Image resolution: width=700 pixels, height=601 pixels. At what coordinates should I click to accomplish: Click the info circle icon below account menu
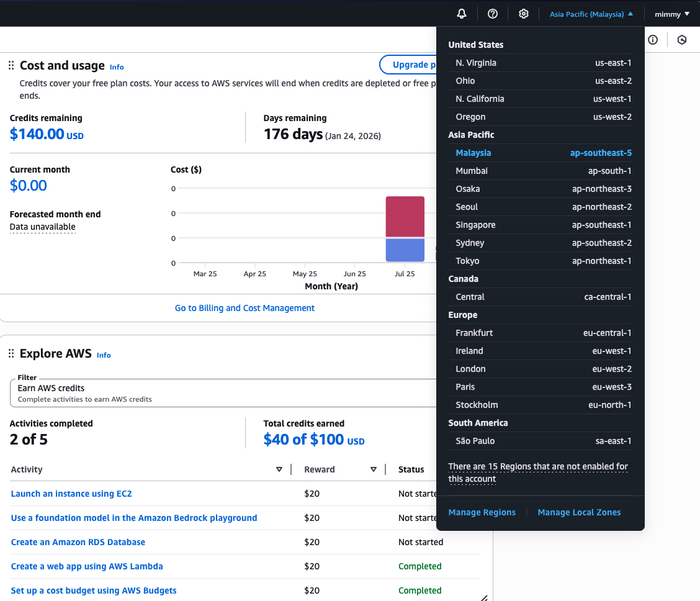[653, 40]
